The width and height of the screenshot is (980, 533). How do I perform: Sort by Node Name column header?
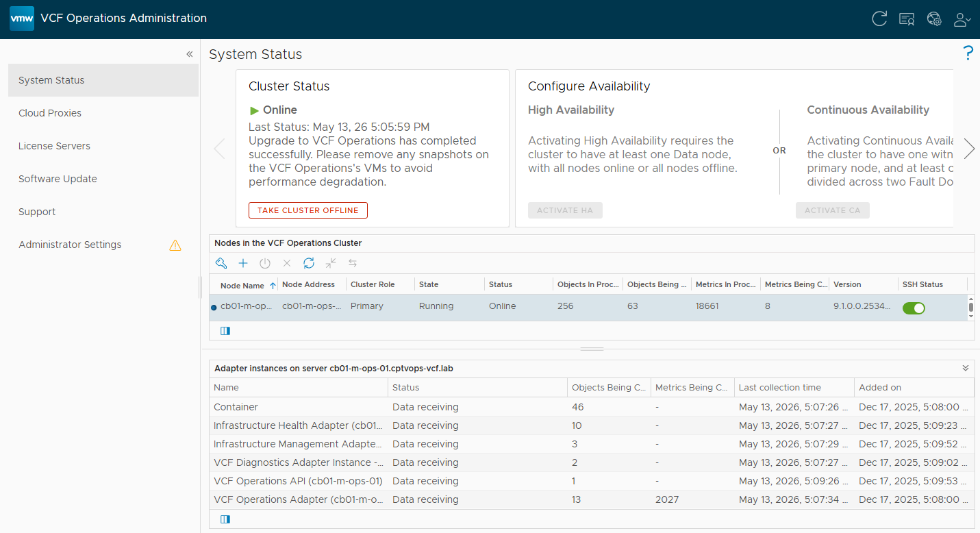coord(243,285)
